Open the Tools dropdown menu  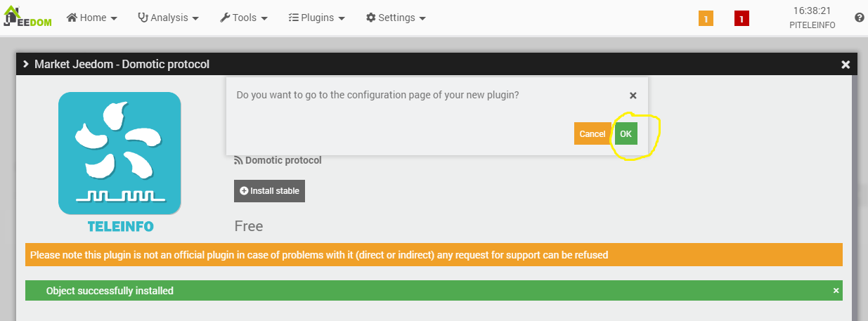pos(244,18)
